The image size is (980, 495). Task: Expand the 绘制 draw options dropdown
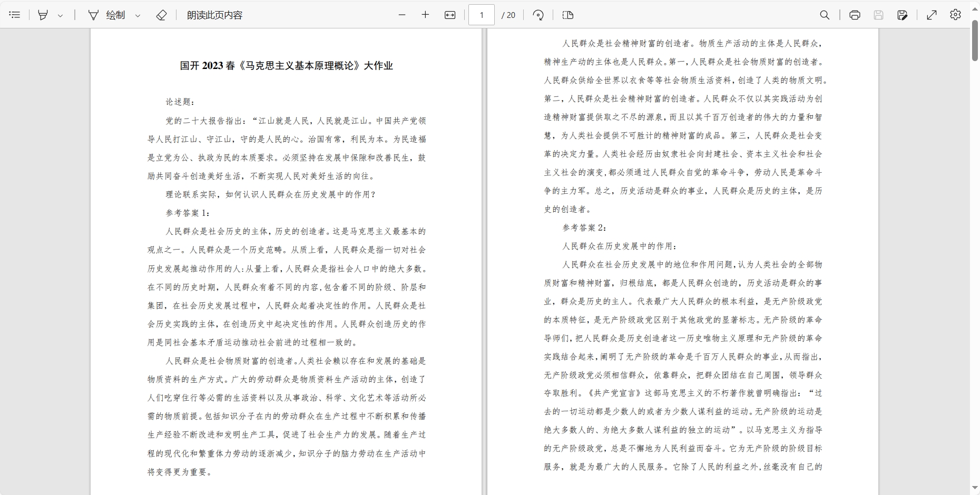138,15
